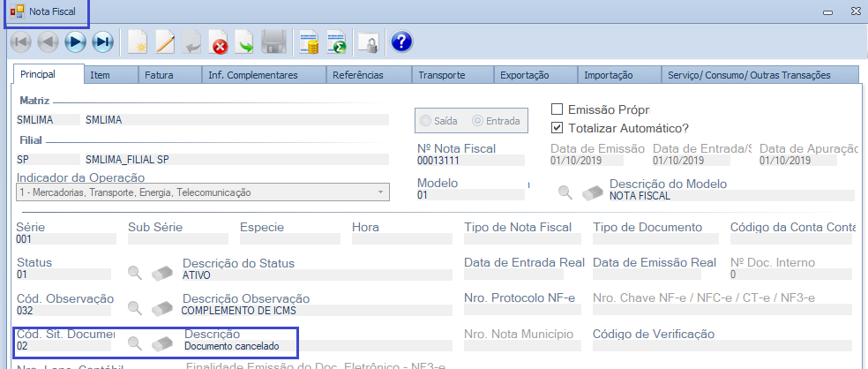Clear Modelo with the eraser icon
868x369 pixels.
[x=592, y=192]
